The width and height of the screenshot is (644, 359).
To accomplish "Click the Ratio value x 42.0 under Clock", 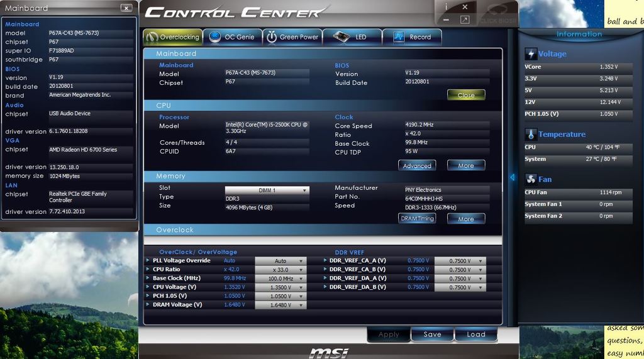I will pos(413,133).
